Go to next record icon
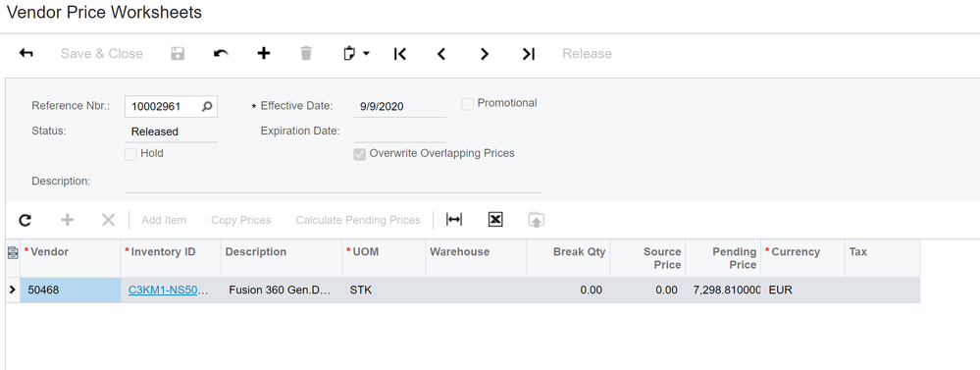 click(485, 54)
